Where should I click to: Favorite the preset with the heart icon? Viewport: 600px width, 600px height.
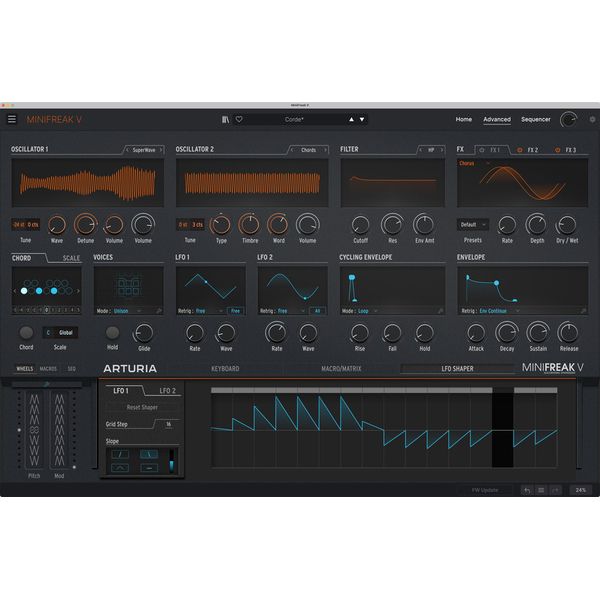tap(239, 119)
